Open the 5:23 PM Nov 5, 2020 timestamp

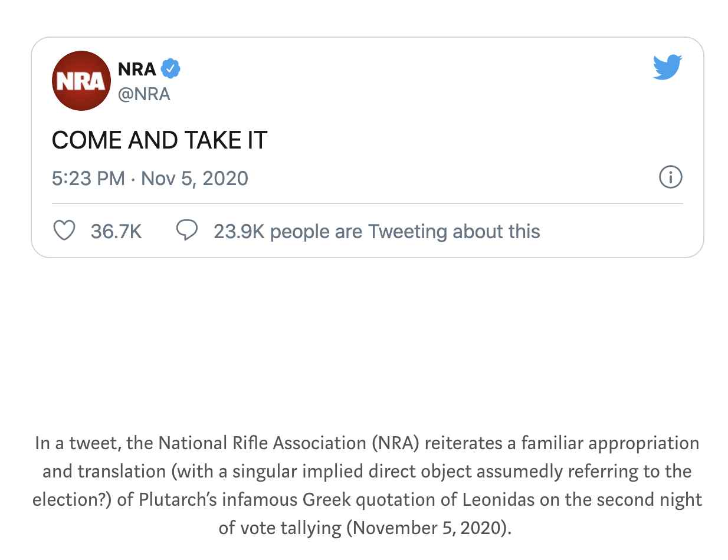click(x=150, y=178)
